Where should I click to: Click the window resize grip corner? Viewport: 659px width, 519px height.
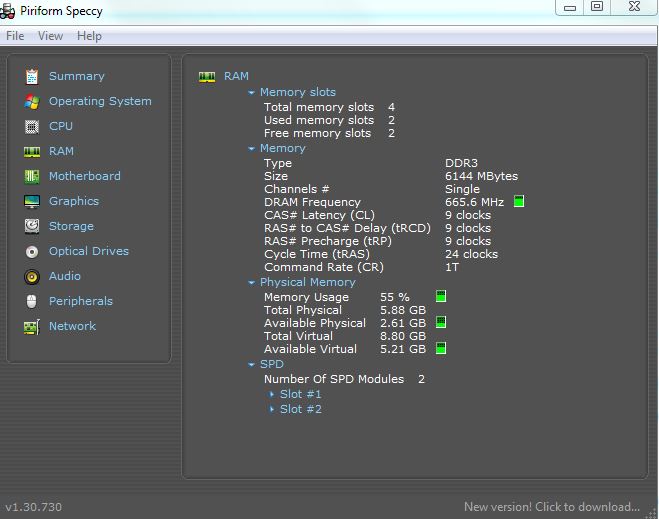[x=652, y=513]
